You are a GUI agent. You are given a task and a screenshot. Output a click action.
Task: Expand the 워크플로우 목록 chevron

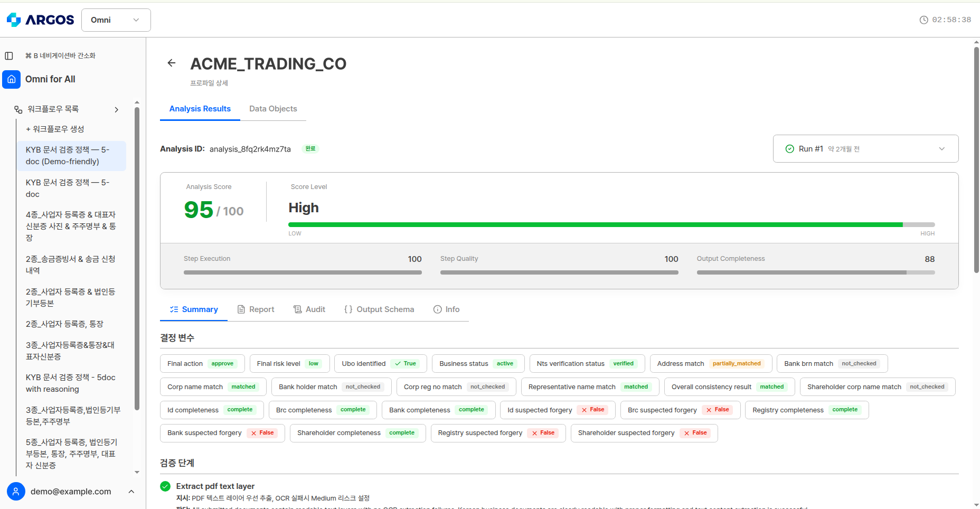(x=117, y=109)
